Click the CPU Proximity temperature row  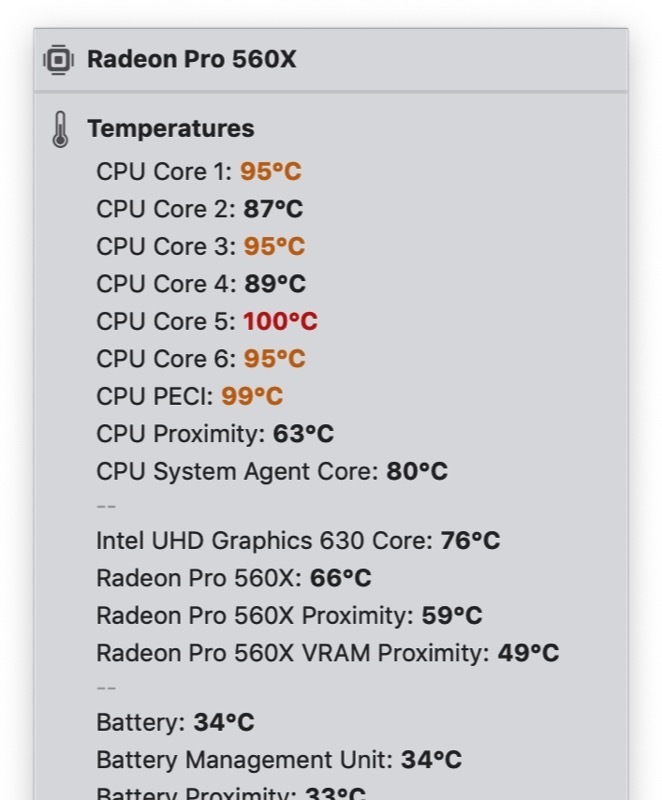pyautogui.click(x=214, y=434)
